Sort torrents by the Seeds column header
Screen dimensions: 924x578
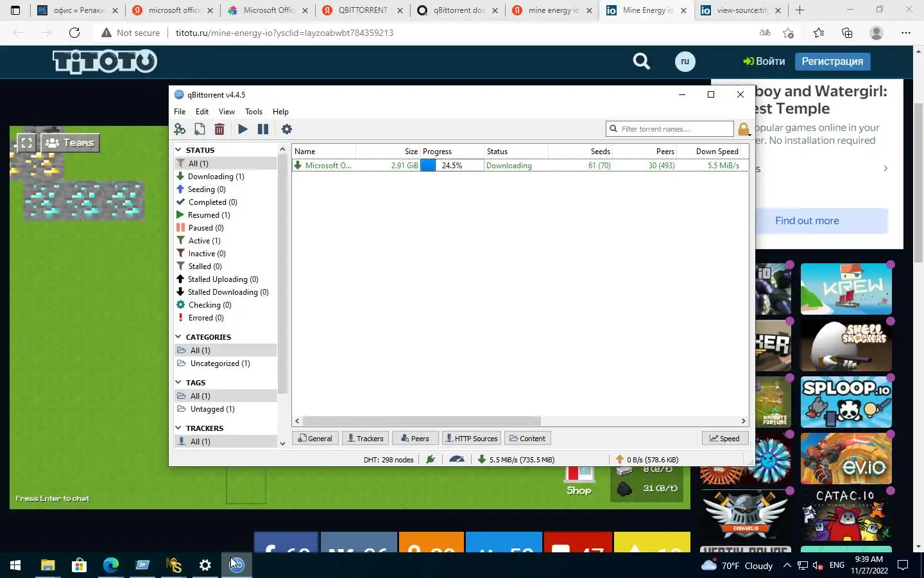580,151
